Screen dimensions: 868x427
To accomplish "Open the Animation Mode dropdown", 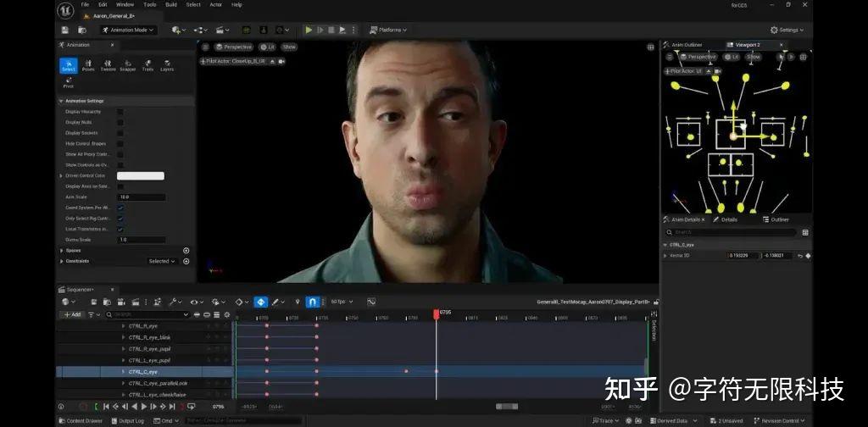I will pyautogui.click(x=128, y=30).
